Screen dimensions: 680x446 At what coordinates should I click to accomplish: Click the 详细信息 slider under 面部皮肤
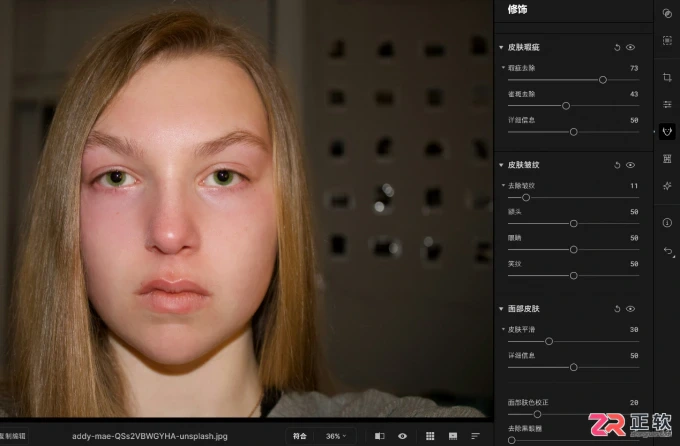573,367
